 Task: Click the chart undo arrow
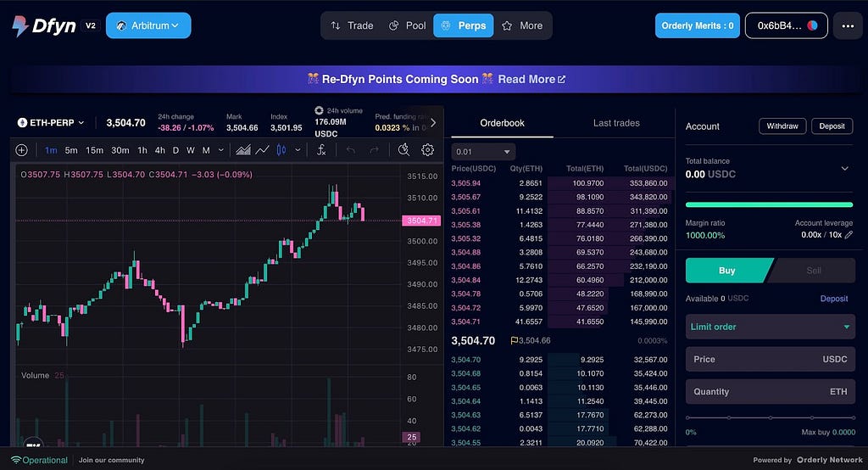point(350,150)
